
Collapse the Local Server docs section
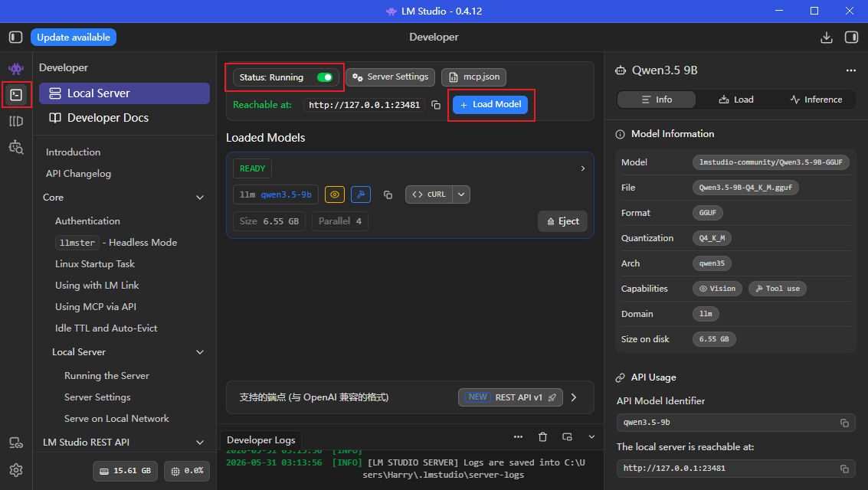tap(200, 352)
